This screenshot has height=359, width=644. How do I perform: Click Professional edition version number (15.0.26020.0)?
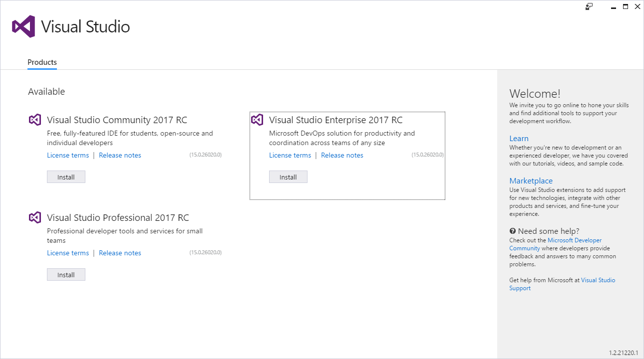[205, 252]
